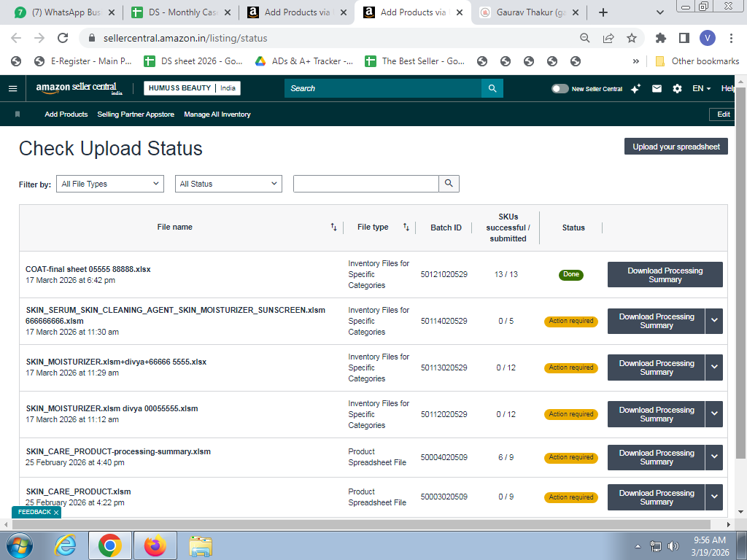Expand dropdown arrow for batch 50004020509
Viewport: 747px width, 560px height.
pyautogui.click(x=714, y=457)
